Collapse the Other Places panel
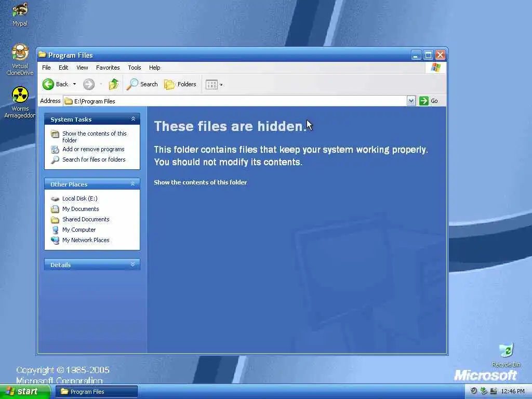532x399 pixels. [133, 184]
